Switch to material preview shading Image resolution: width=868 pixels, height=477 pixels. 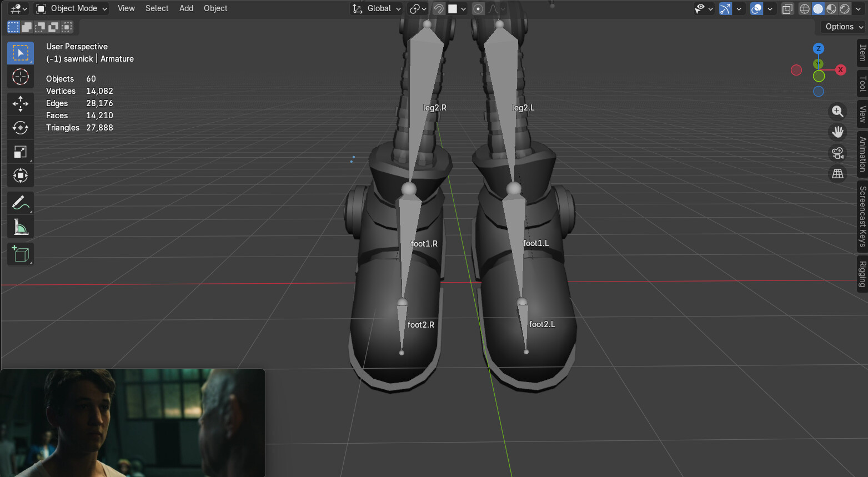click(x=831, y=8)
